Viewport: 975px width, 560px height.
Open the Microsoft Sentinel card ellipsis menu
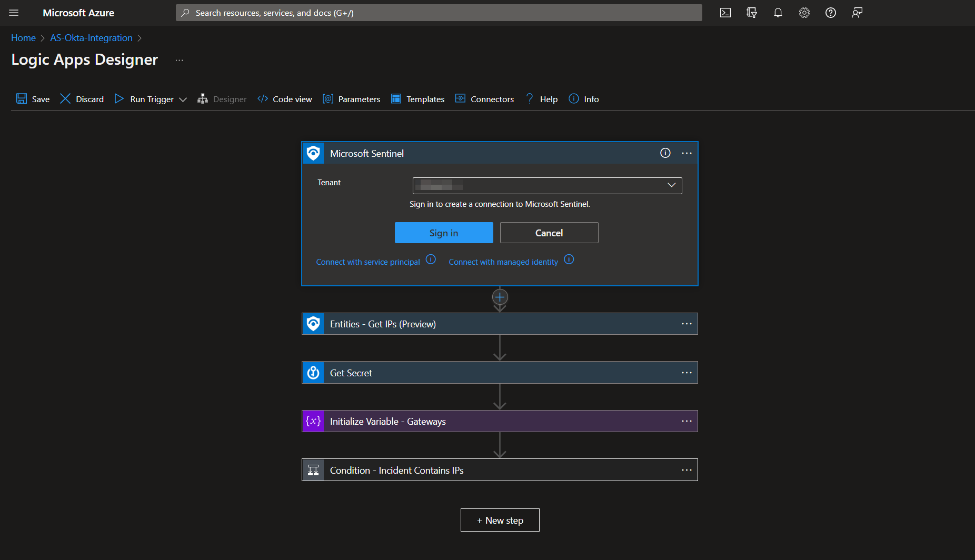[x=687, y=153]
